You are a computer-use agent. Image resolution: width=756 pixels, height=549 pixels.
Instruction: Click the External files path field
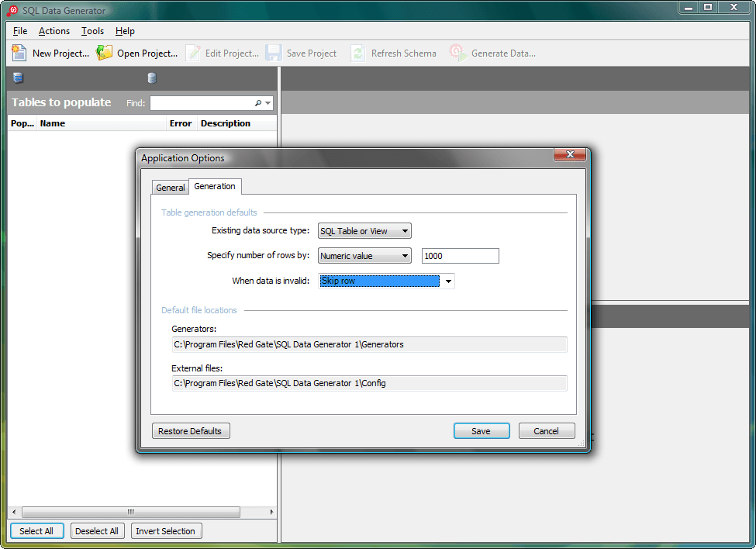click(369, 383)
